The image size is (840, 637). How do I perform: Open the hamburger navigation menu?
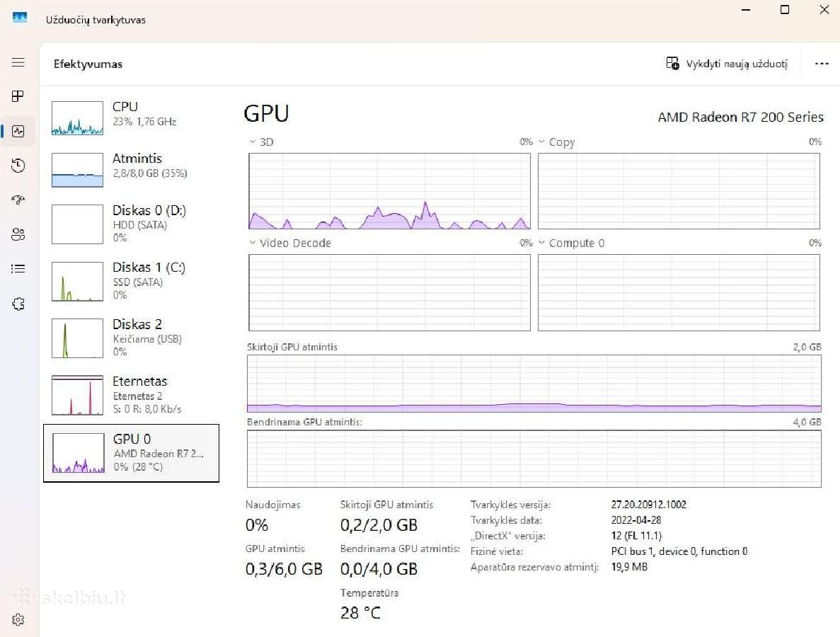18,62
